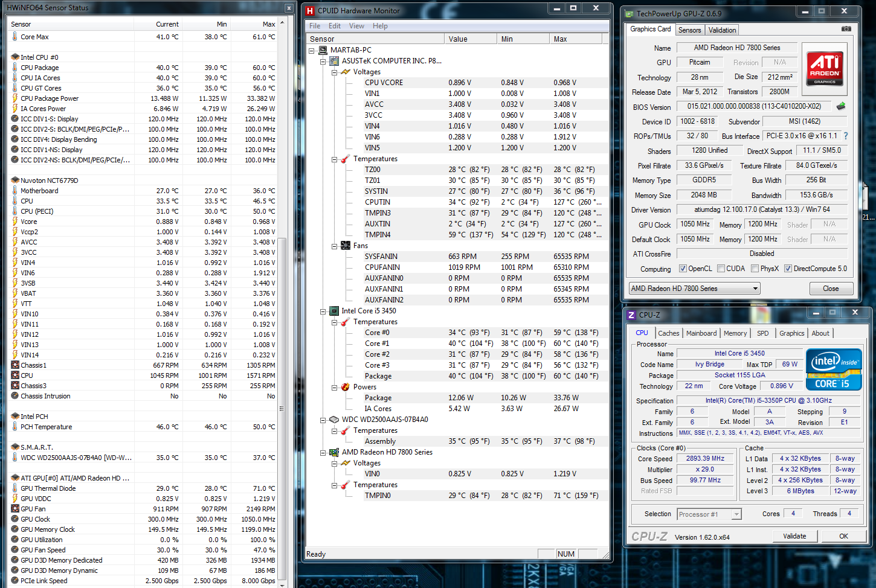This screenshot has width=876, height=588.
Task: Toggle the CUDA checkbox
Action: [x=721, y=269]
